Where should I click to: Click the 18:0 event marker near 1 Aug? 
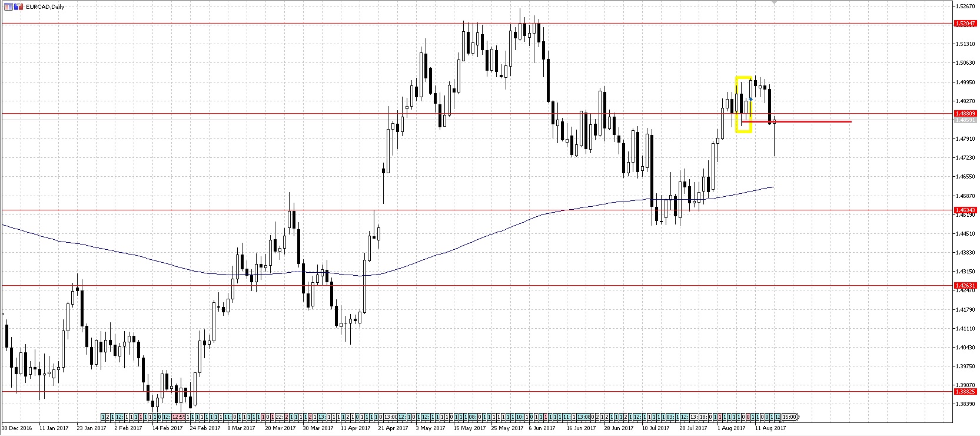pyautogui.click(x=703, y=417)
